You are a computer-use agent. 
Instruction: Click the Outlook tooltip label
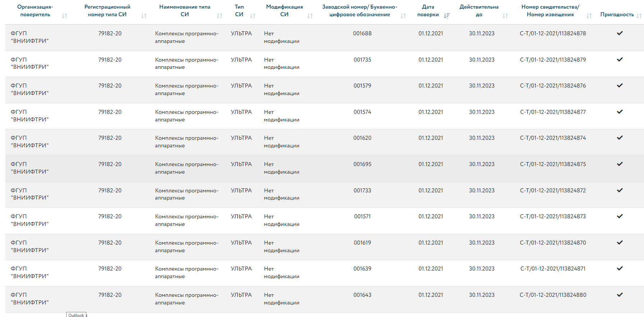click(x=76, y=315)
